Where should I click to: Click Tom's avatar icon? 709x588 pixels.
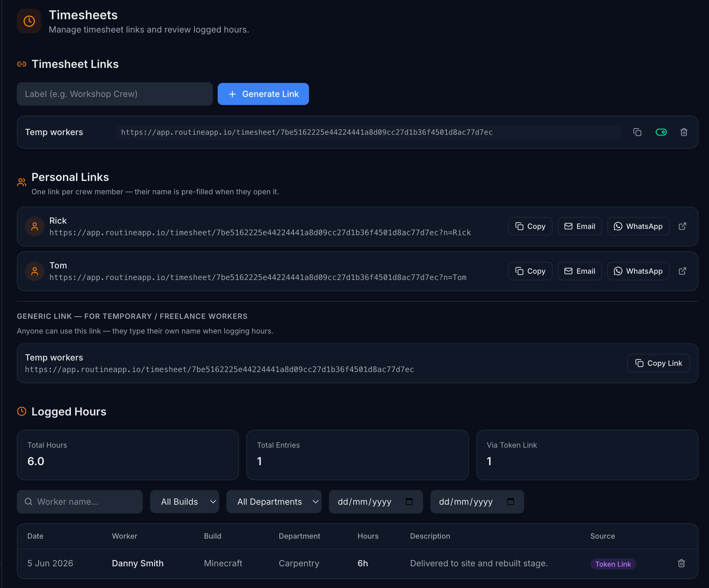click(x=35, y=271)
